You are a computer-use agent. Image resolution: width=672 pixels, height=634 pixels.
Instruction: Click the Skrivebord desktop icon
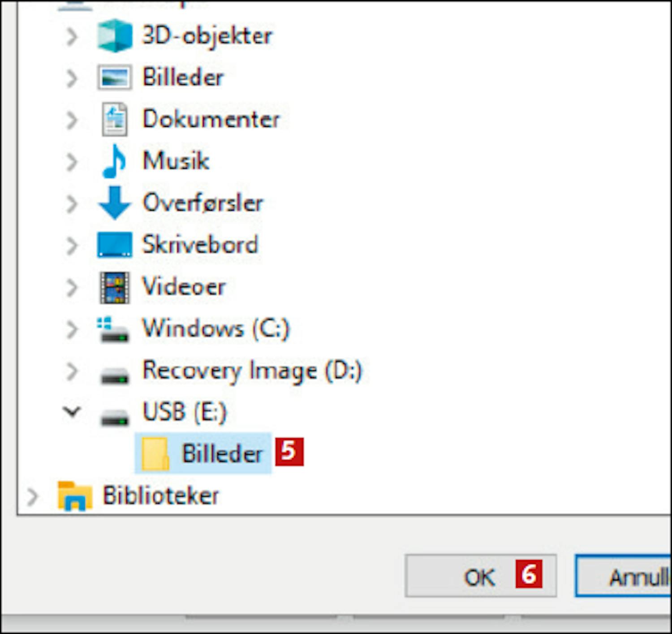(x=115, y=245)
